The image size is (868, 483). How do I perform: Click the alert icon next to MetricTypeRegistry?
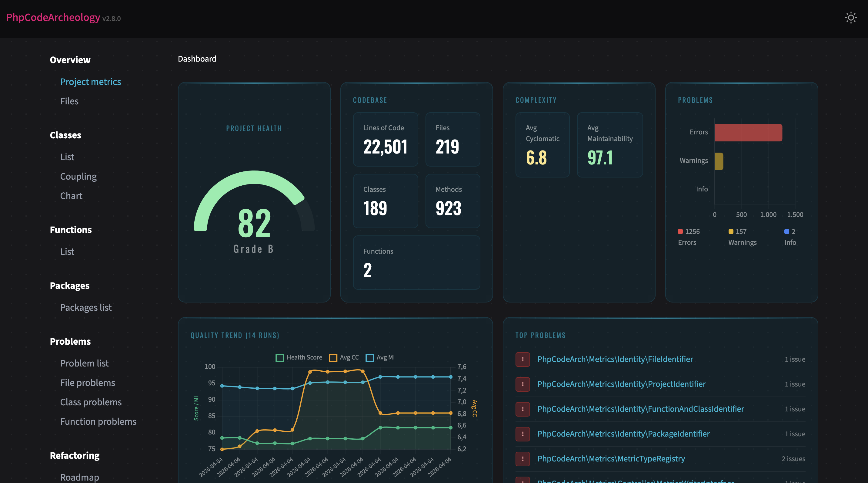pyautogui.click(x=522, y=459)
